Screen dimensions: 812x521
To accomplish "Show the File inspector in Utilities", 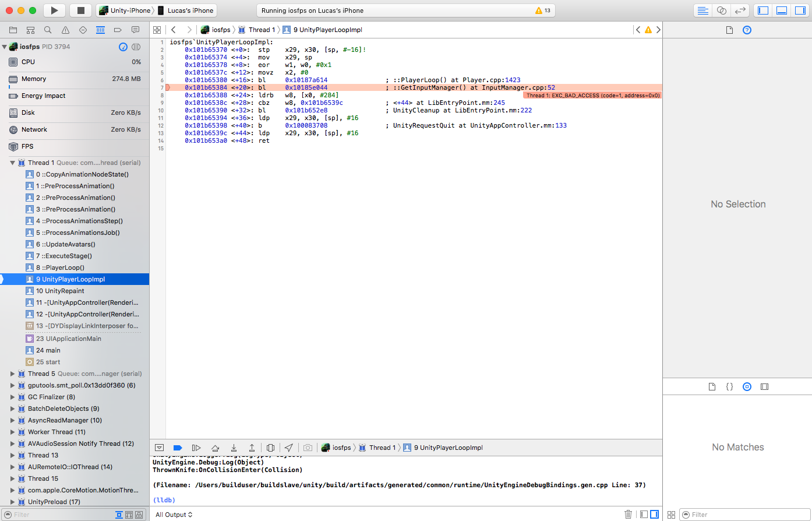I will 729,30.
